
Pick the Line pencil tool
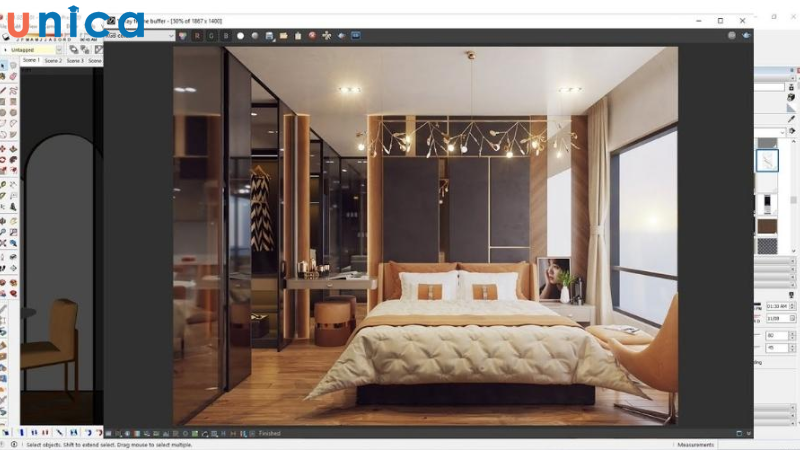tap(4, 90)
